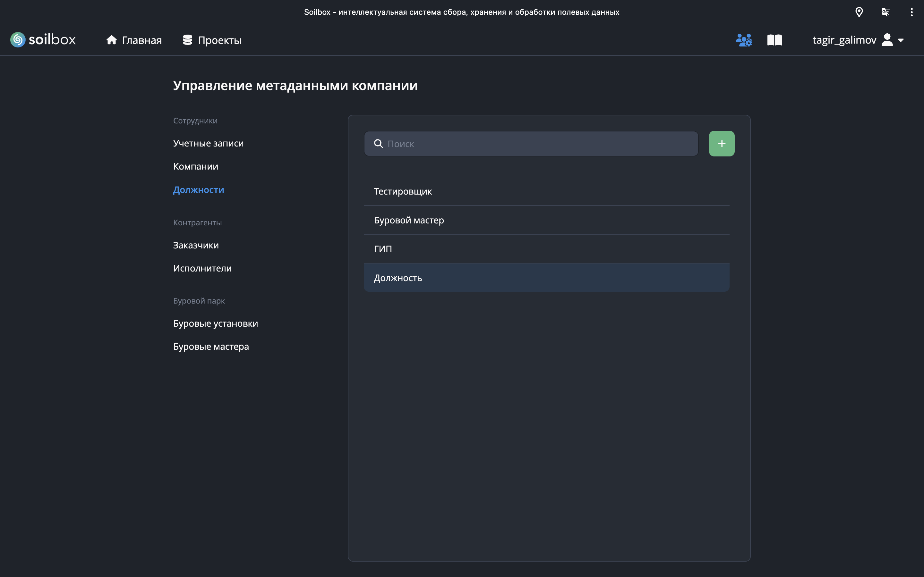Click the soilbox logo
The image size is (924, 577).
[x=43, y=40]
